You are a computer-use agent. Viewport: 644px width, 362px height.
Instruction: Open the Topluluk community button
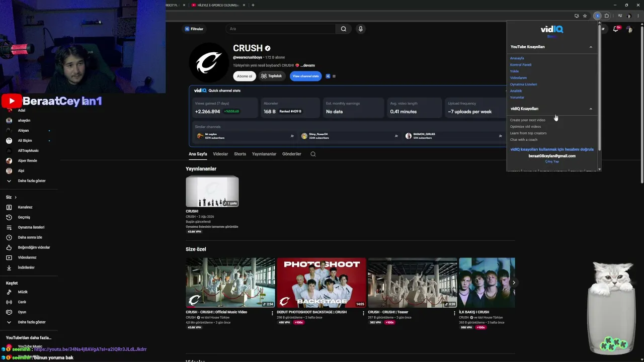272,76
